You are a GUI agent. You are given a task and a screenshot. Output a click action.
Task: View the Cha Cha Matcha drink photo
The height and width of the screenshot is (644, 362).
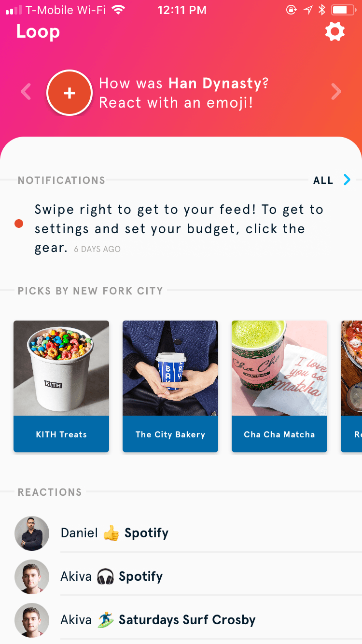pyautogui.click(x=279, y=368)
